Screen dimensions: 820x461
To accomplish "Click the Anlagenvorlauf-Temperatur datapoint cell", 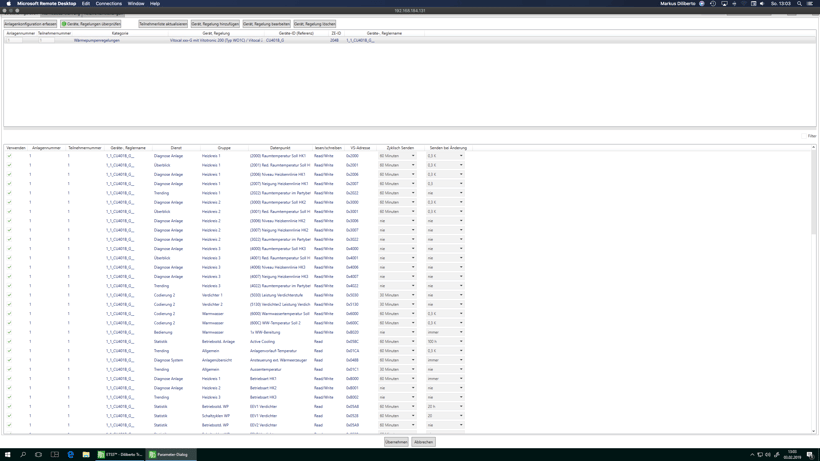I will point(274,351).
